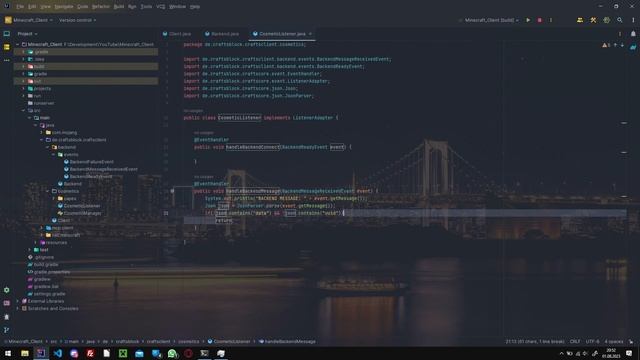This screenshot has height=360, width=640.
Task: Open Visual Studio Code from taskbar
Action: [x=58, y=353]
